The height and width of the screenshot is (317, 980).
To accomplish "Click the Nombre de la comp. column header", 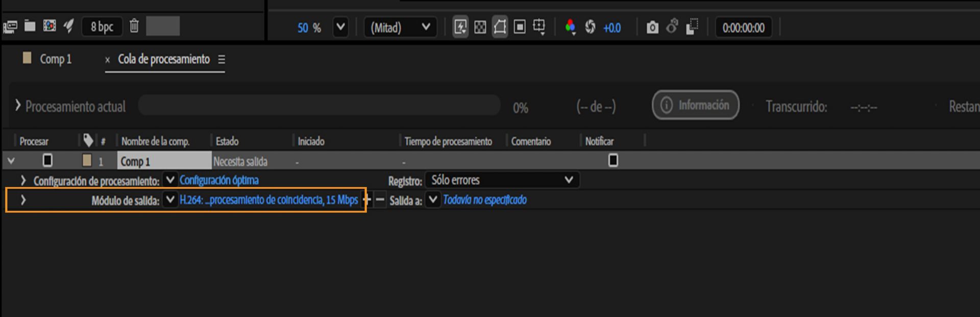I will tap(155, 142).
